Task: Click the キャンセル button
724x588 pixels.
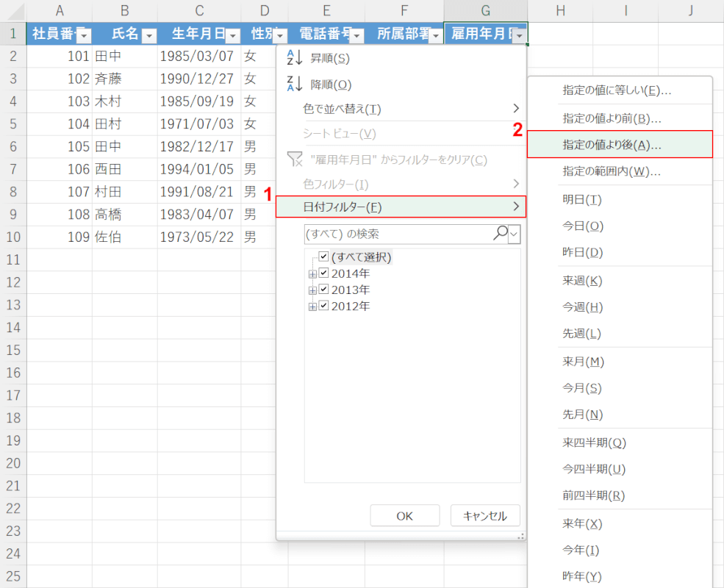Action: tap(485, 515)
